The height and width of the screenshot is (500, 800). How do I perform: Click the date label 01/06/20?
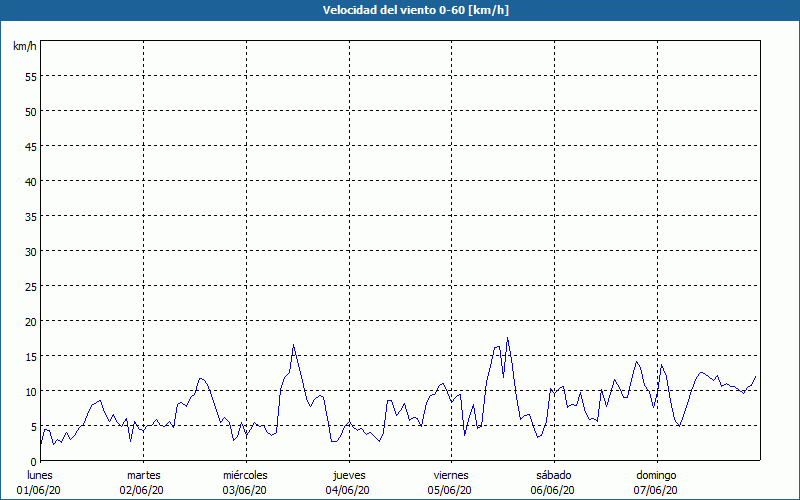tap(39, 490)
